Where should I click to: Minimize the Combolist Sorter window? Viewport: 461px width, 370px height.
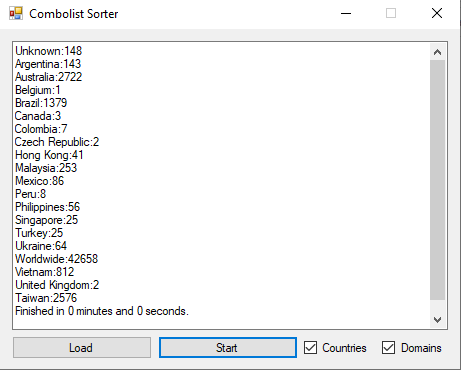[x=346, y=14]
